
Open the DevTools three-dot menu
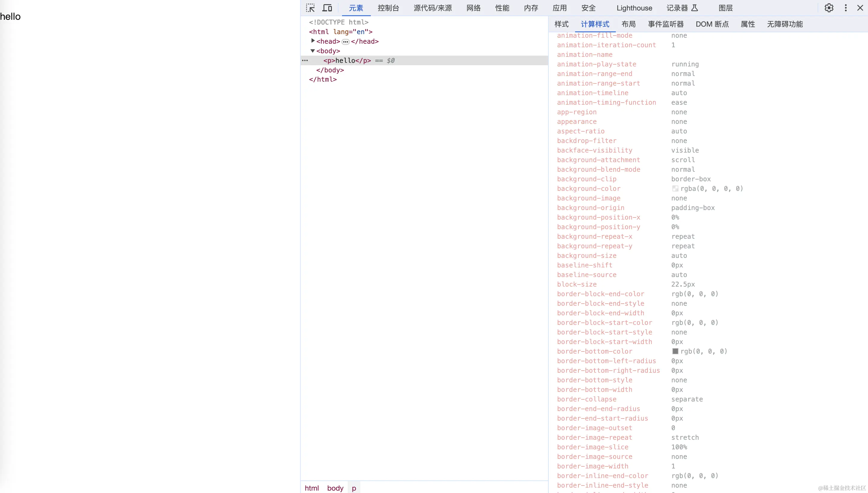click(x=846, y=8)
